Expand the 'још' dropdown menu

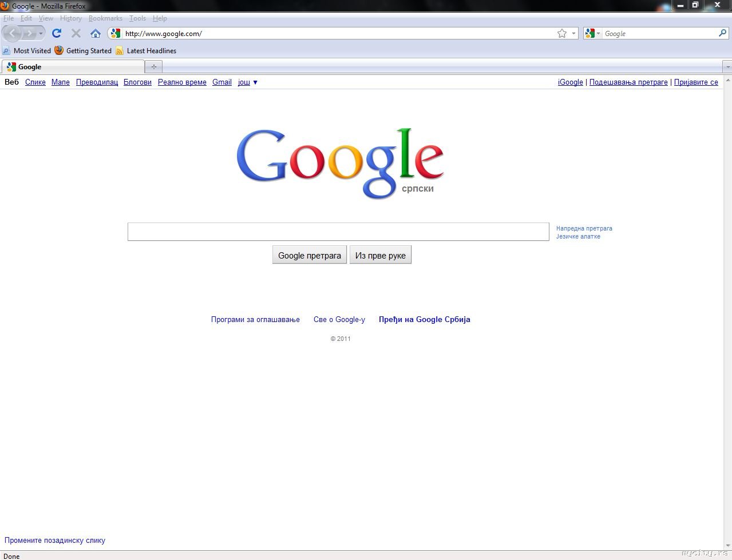247,82
